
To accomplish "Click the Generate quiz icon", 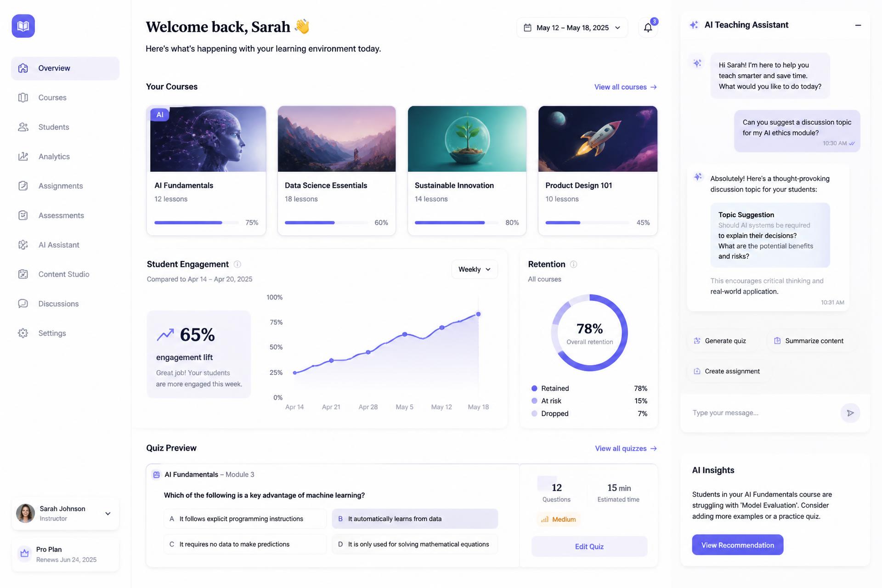I will pyautogui.click(x=697, y=341).
